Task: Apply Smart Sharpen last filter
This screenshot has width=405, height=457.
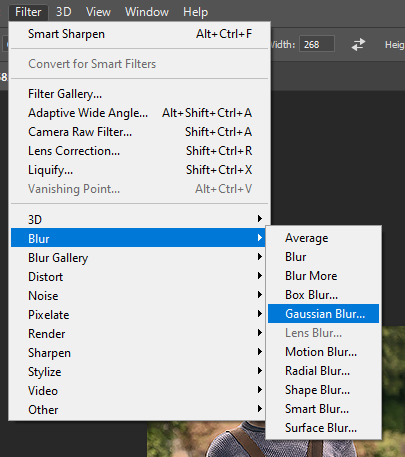Action: pyautogui.click(x=139, y=34)
